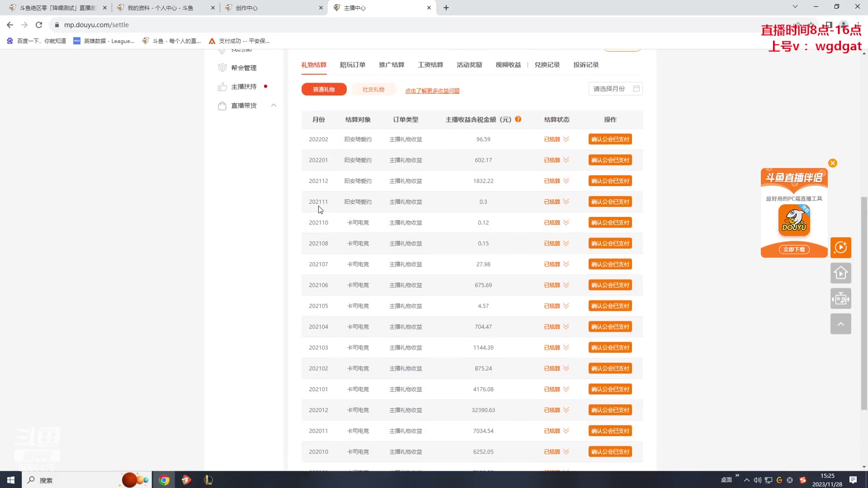This screenshot has height=488, width=868.
Task: Open the 视频收益 tab
Action: [x=508, y=65]
